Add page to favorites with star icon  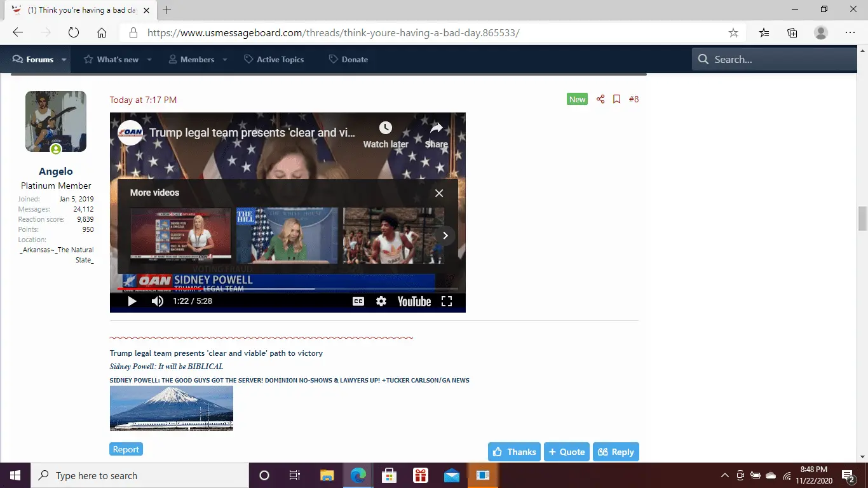click(733, 32)
